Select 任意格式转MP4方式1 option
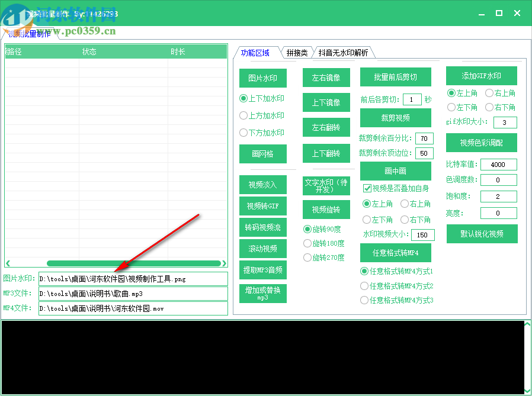The height and width of the screenshot is (396, 532). click(x=396, y=271)
